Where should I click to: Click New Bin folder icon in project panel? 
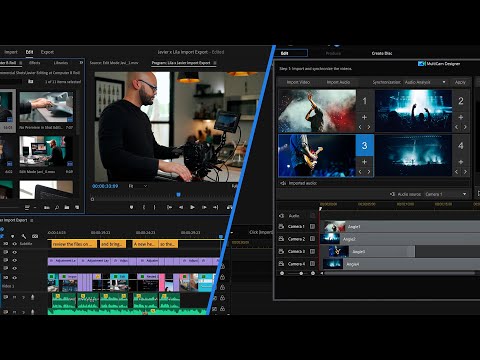point(67,207)
